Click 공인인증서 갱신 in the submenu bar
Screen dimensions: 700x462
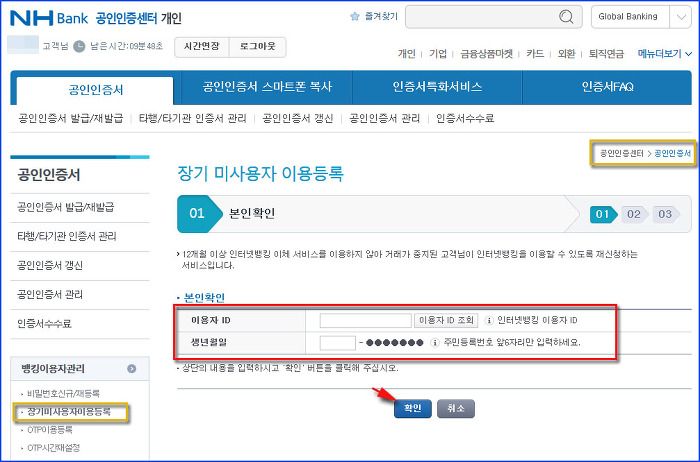point(298,118)
